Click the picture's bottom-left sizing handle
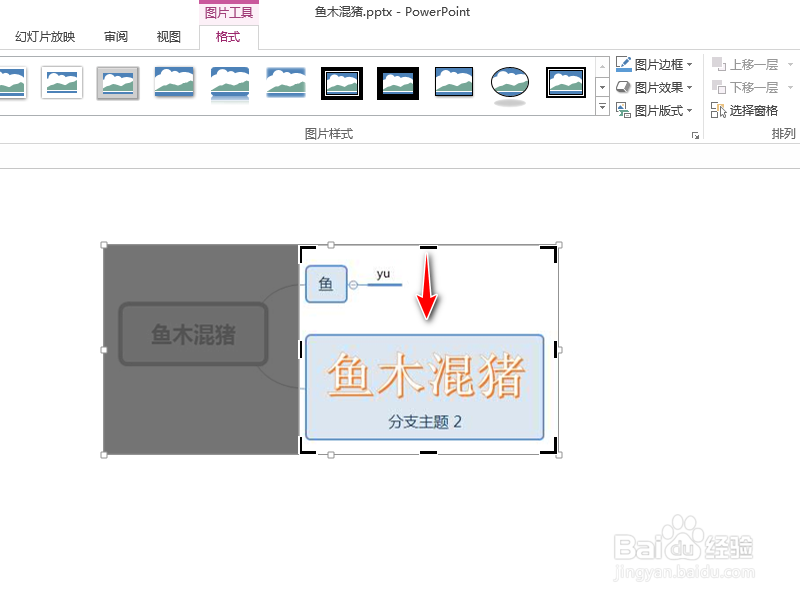The width and height of the screenshot is (800, 600). [104, 455]
